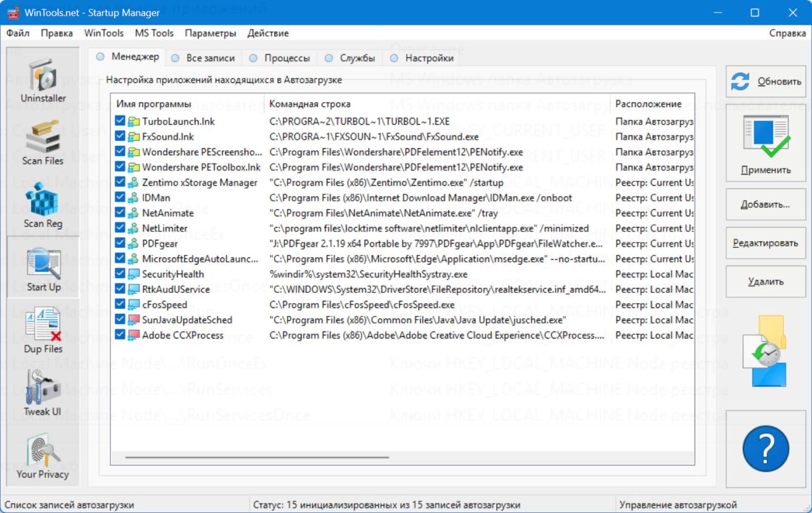Click the TurboLaunch.lnk folder icon
This screenshot has width=812, height=513.
(133, 121)
